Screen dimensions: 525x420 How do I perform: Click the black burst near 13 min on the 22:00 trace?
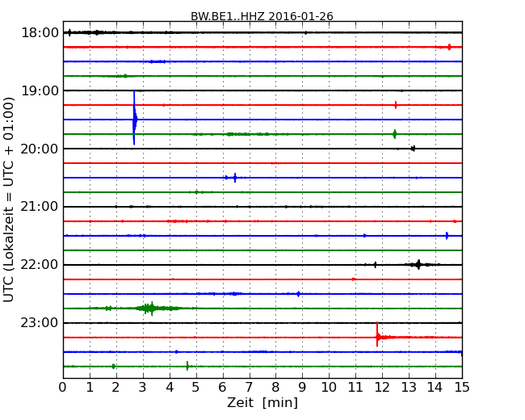click(x=418, y=265)
